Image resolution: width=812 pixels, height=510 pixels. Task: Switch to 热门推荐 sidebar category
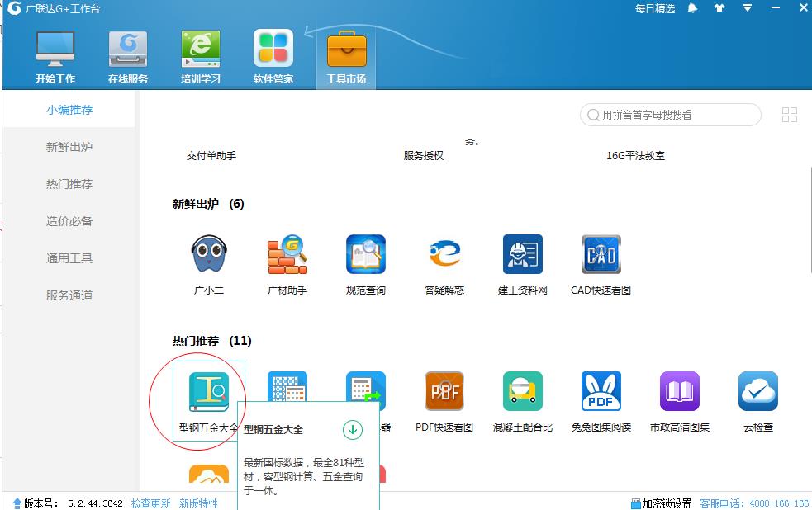pos(69,184)
